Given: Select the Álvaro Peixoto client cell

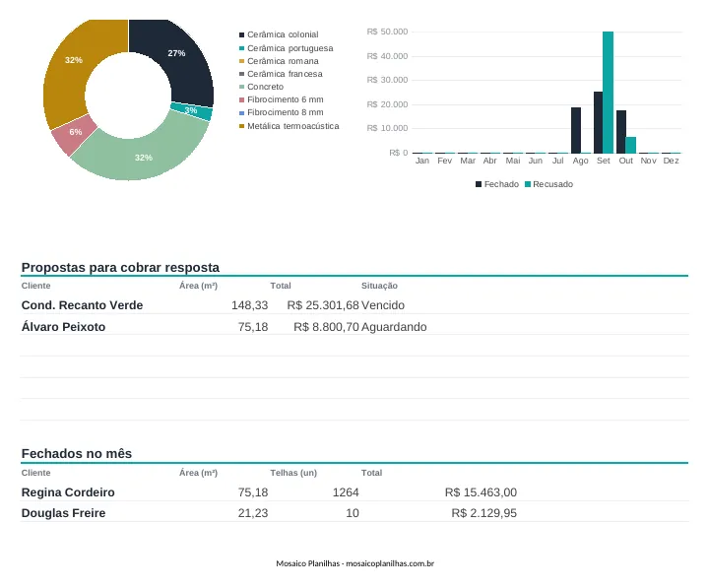Looking at the screenshot, I should point(63,327).
